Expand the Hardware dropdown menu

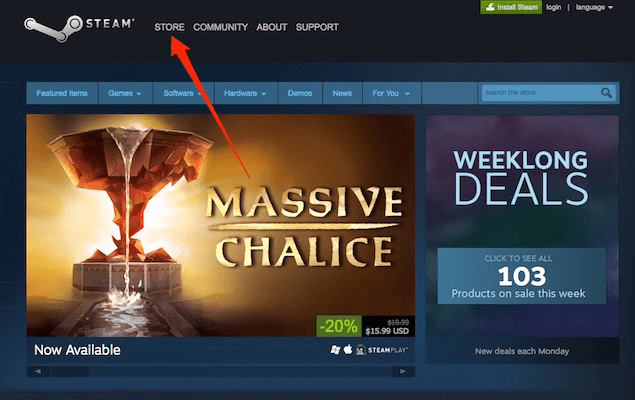pyautogui.click(x=245, y=93)
